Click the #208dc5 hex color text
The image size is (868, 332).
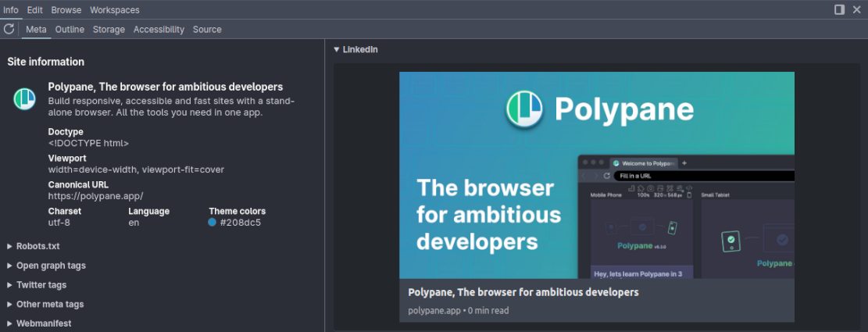(x=241, y=223)
